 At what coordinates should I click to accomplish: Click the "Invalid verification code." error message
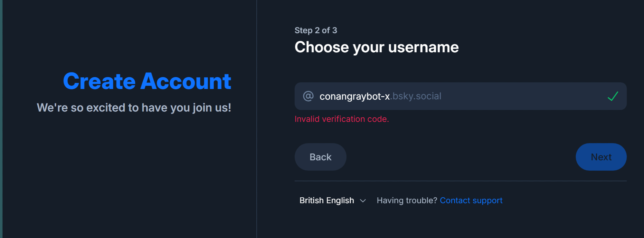point(342,119)
